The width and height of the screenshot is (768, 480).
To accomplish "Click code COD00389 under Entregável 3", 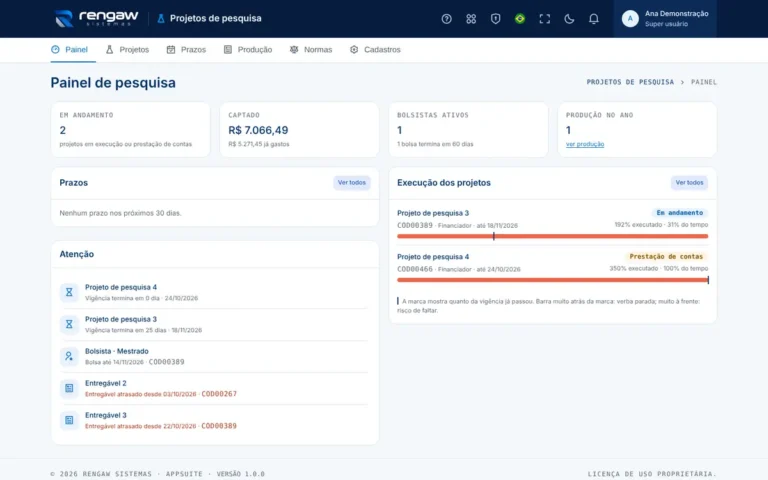I will tap(219, 426).
